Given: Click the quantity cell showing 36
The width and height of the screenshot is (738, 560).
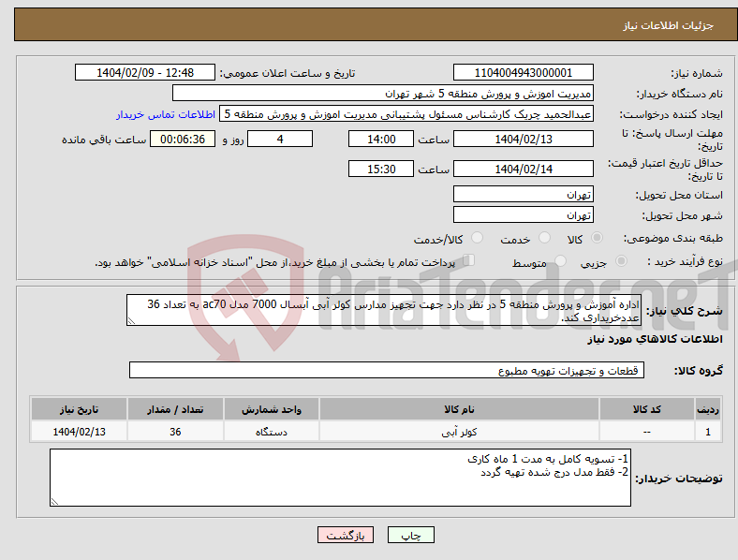Looking at the screenshot, I should pyautogui.click(x=175, y=432).
